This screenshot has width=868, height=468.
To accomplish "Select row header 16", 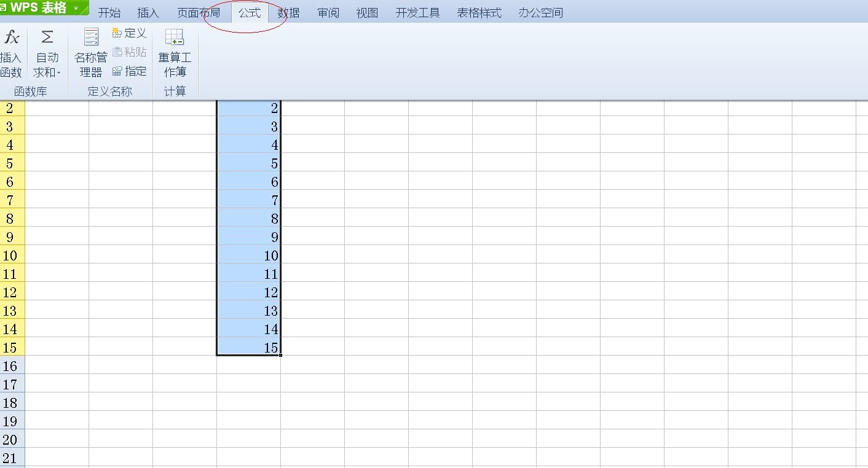I will (12, 365).
